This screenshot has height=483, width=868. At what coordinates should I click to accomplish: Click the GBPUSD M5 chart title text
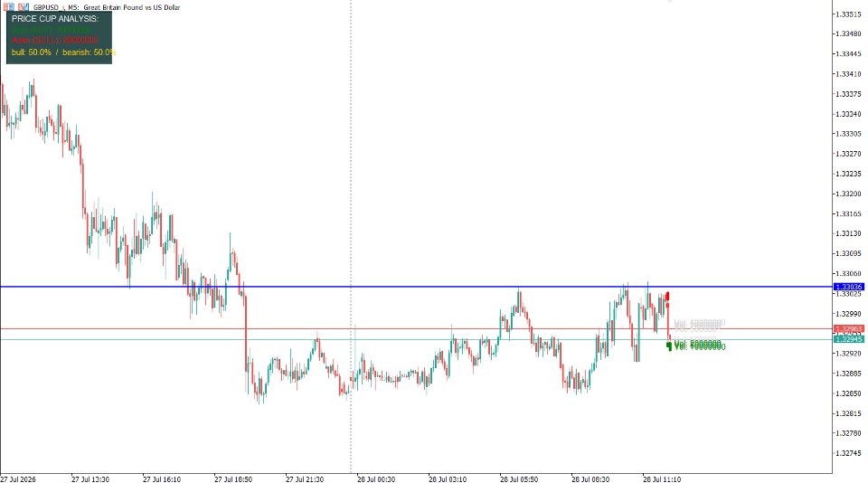(107, 7)
